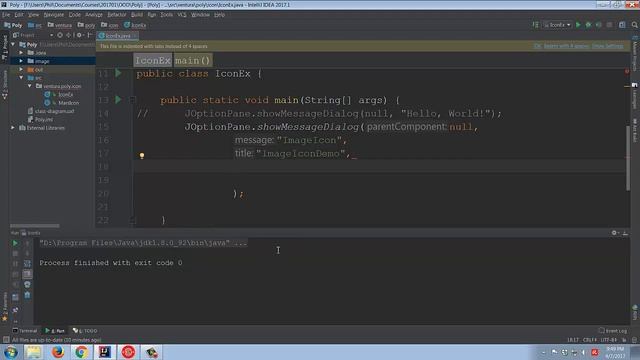Viewport: 640px width, 360px height.
Task: Open Project Structure from the toolbar
Action: pyautogui.click(x=622, y=25)
